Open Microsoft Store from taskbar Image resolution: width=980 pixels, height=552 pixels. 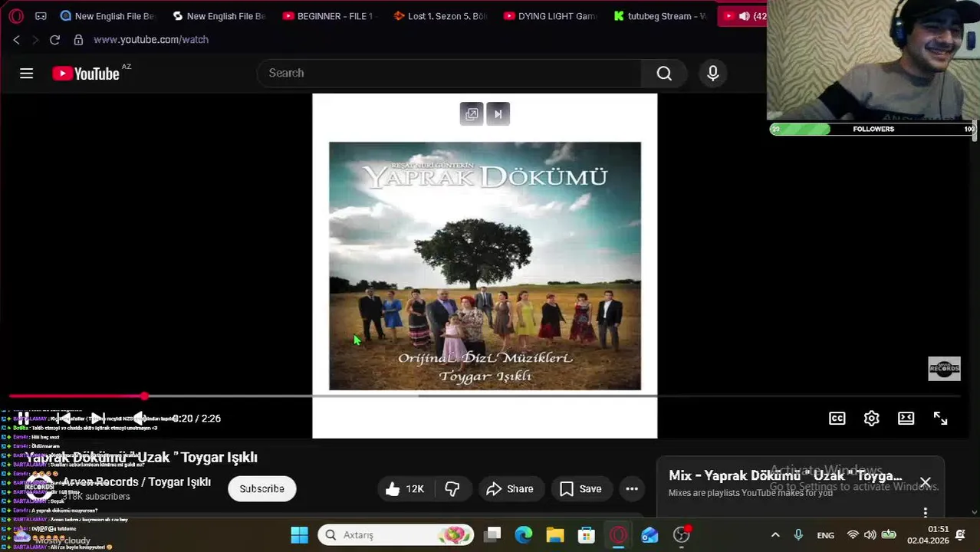click(x=587, y=535)
